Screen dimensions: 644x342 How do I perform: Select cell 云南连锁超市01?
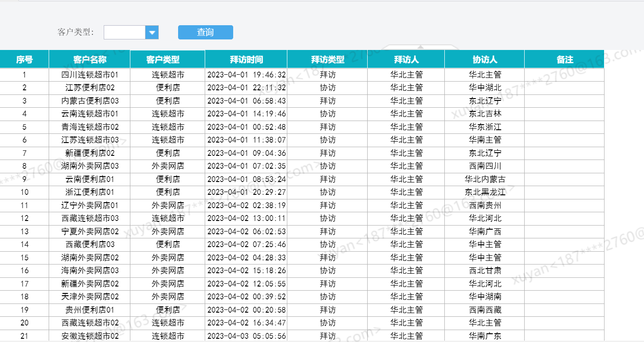pyautogui.click(x=90, y=114)
